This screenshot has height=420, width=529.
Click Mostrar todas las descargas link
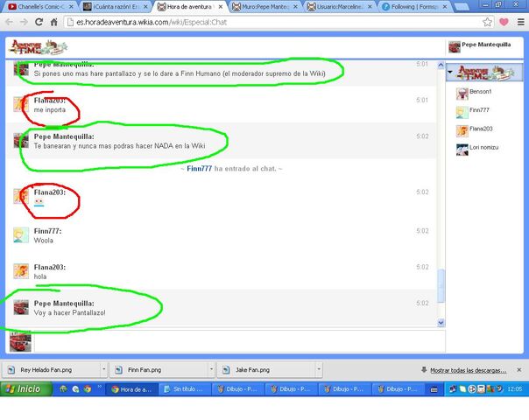coord(469,370)
